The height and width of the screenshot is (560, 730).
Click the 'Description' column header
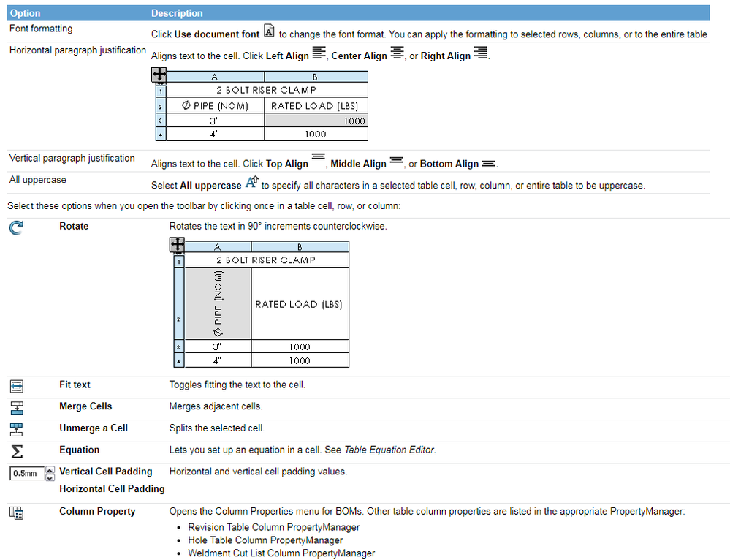tap(177, 13)
